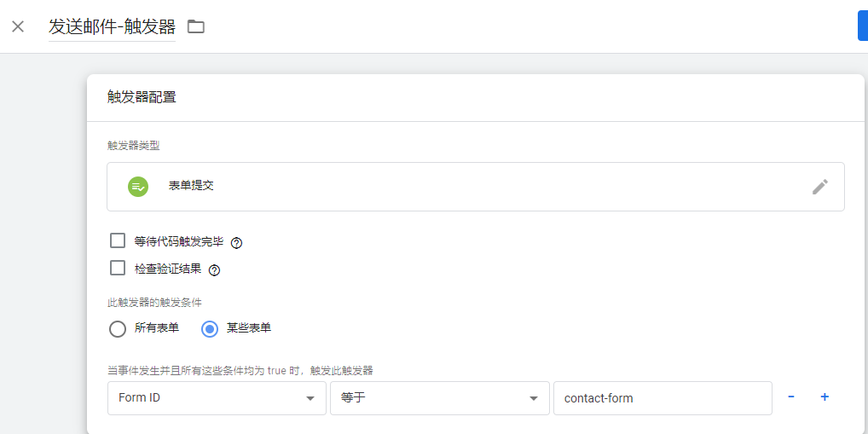Edit the 发送邮件-触发器 name field
This screenshot has width=868, height=434.
(x=112, y=26)
